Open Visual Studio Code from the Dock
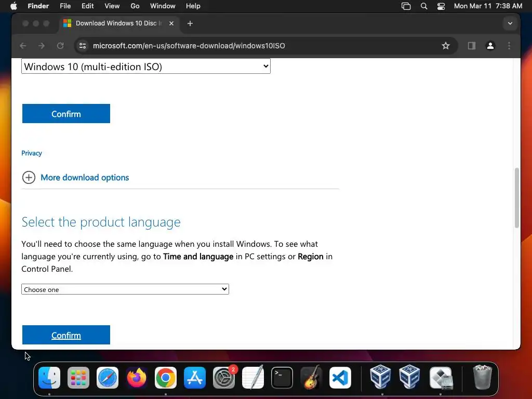This screenshot has width=532, height=399. click(x=340, y=377)
